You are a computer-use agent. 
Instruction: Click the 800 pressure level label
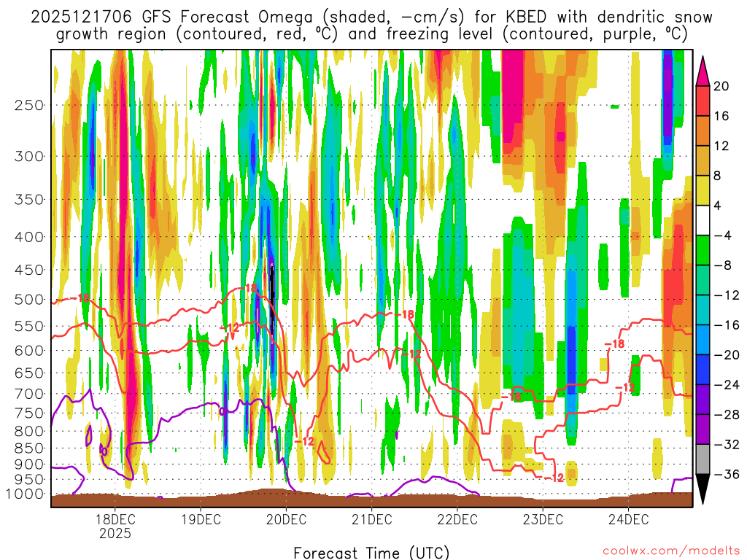click(29, 431)
